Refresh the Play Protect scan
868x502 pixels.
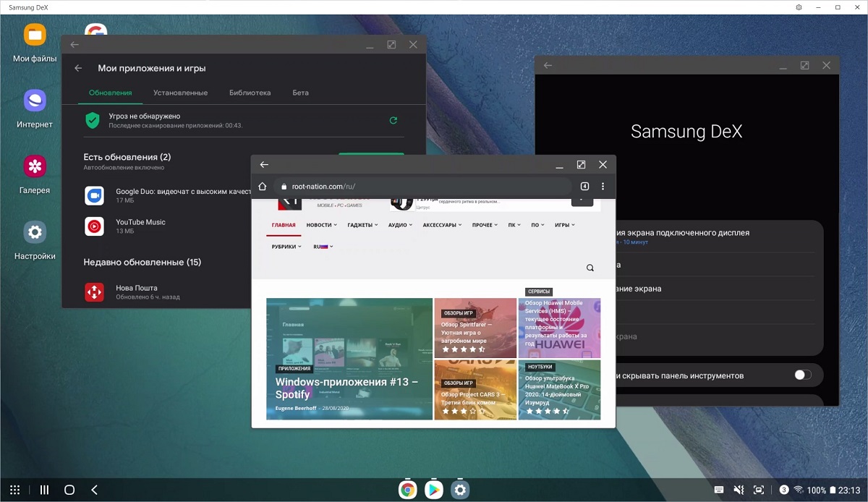click(393, 120)
